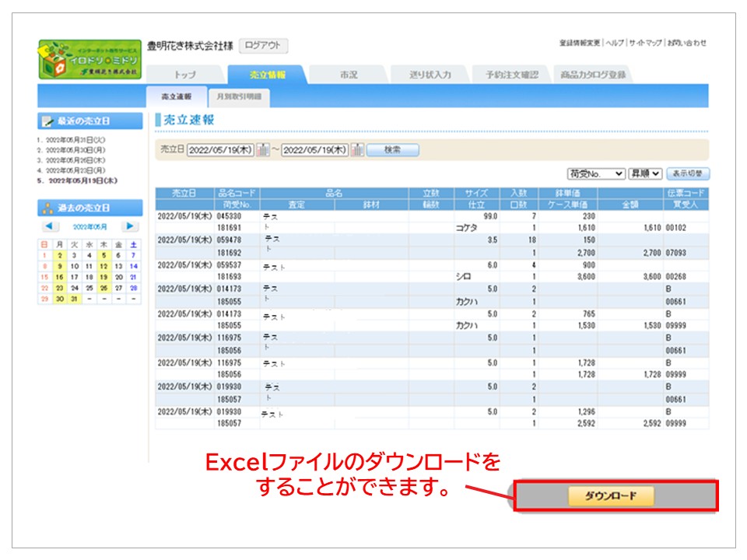Select the 送り状入力 tab

(430, 75)
